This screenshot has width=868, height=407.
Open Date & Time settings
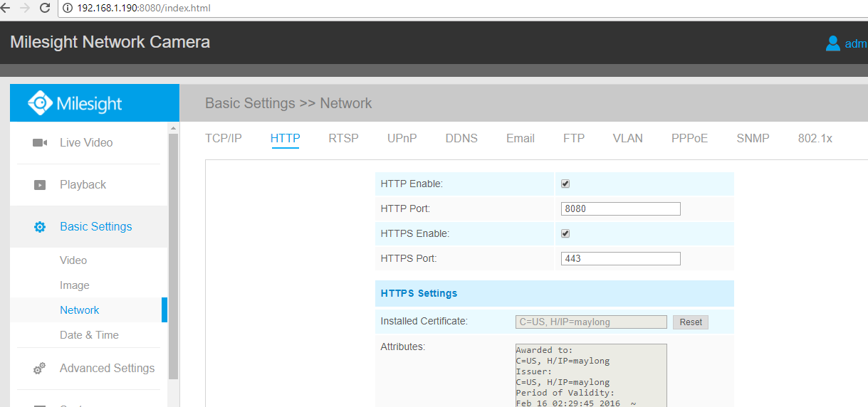point(89,335)
